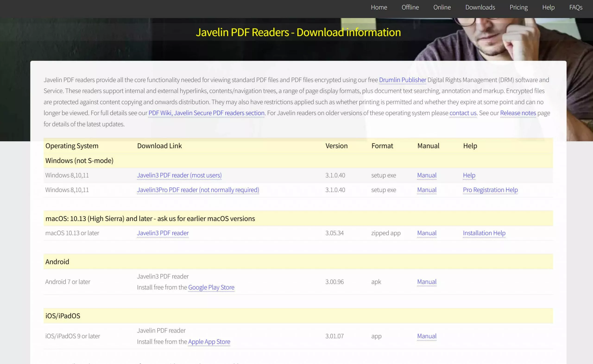Screen dimensions: 593x364
Task: Download Javelin3 PDF reader for macOS
Action: point(163,233)
